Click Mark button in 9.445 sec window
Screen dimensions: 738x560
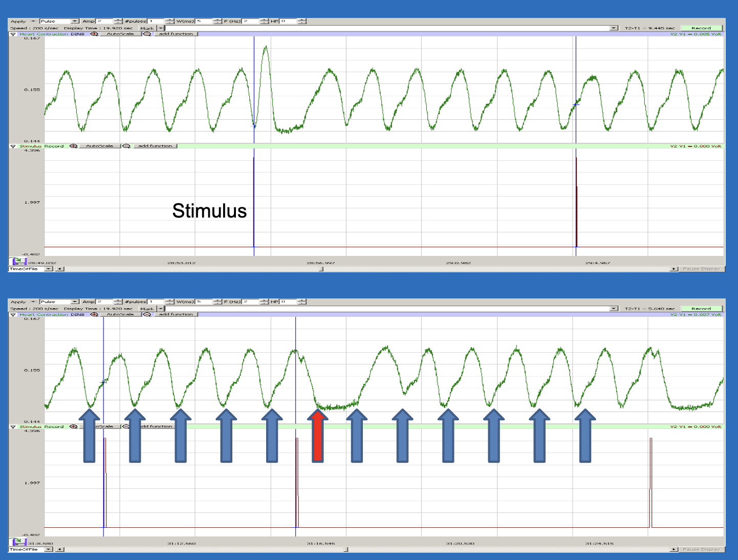pyautogui.click(x=147, y=28)
